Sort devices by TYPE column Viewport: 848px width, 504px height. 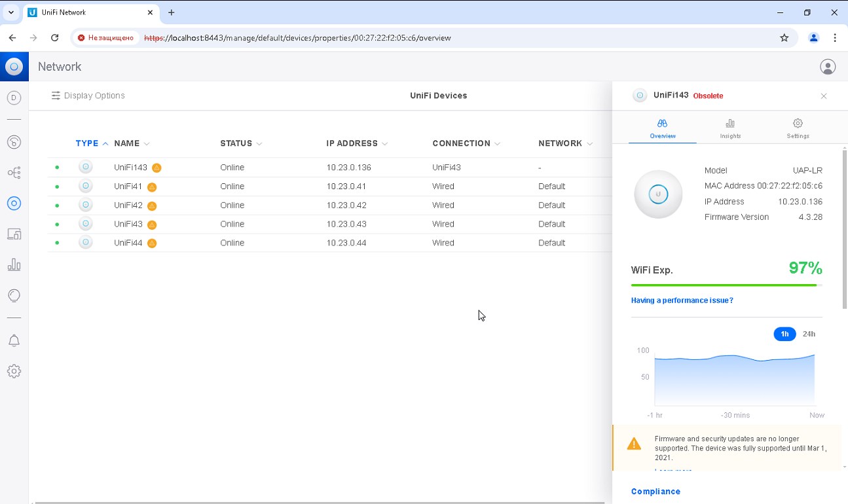pos(92,143)
